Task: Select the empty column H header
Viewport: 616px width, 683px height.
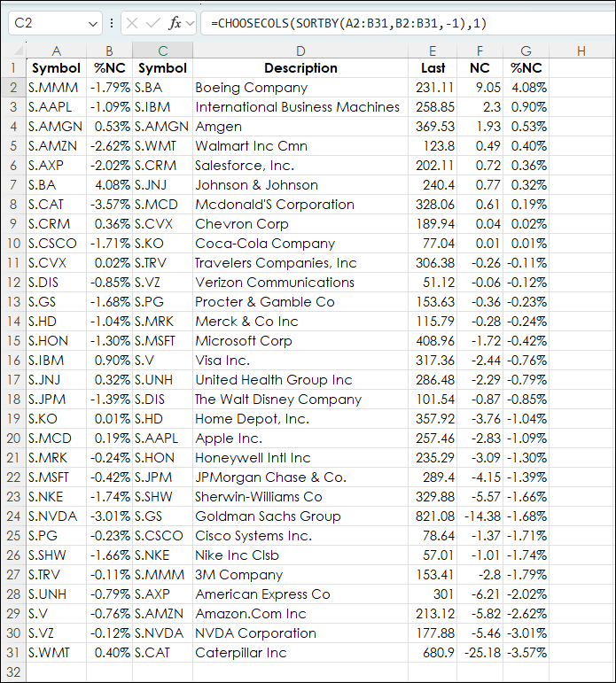Action: pos(581,51)
